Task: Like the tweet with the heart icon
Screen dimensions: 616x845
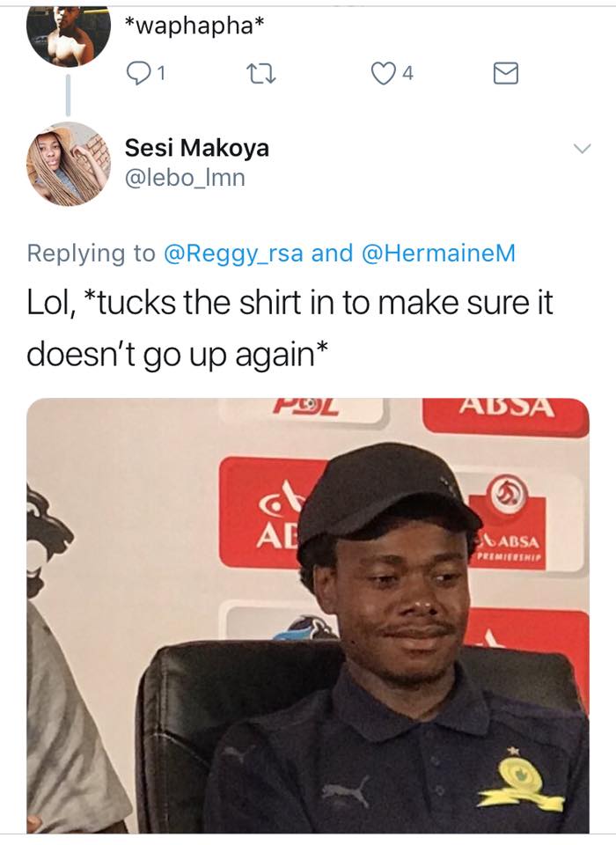Action: pos(384,73)
